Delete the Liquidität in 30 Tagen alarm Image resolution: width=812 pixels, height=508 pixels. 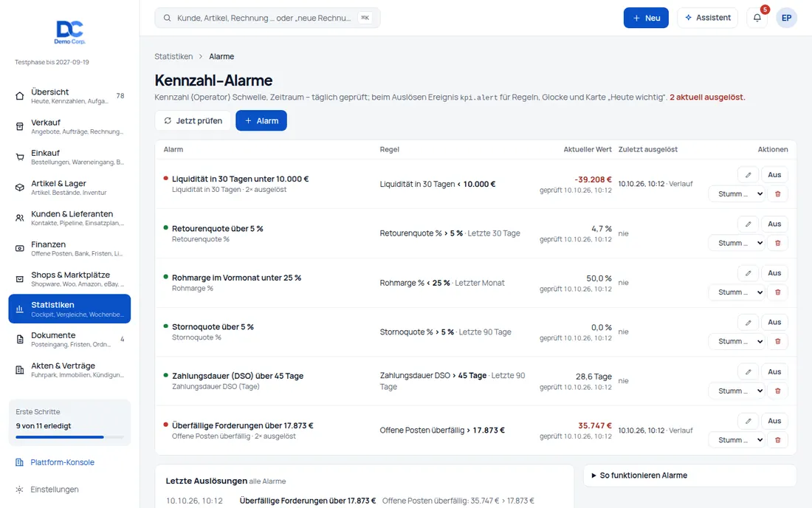coord(777,193)
